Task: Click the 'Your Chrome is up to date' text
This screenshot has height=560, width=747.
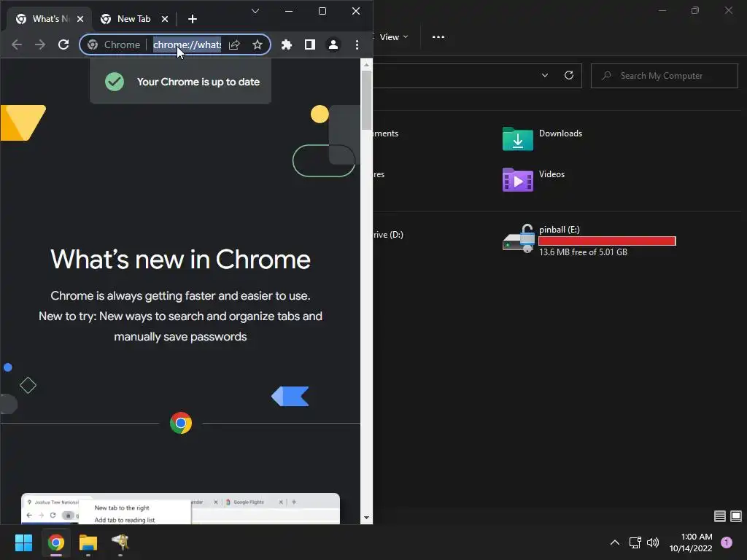Action: coord(198,82)
